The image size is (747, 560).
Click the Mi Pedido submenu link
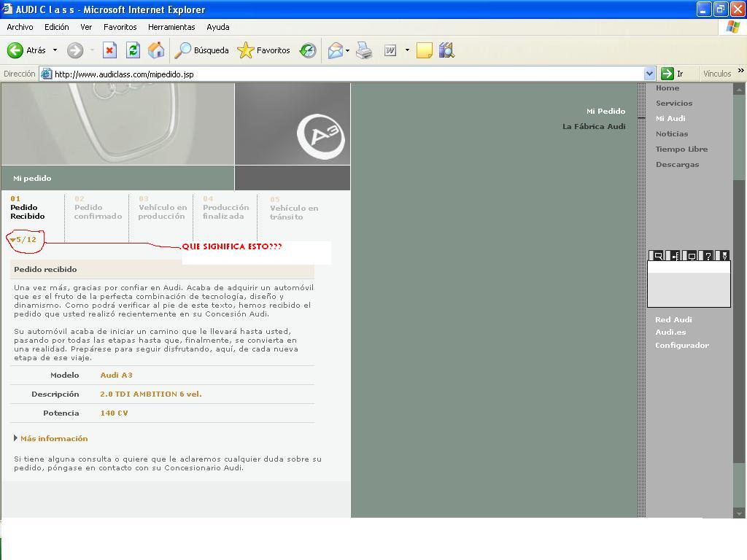[606, 111]
